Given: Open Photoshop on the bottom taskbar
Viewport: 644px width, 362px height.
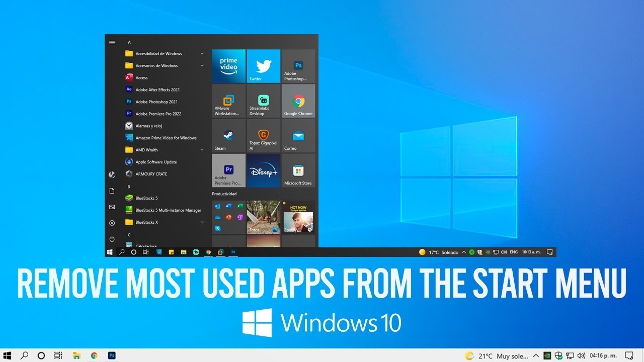Looking at the screenshot, I should coord(112,355).
